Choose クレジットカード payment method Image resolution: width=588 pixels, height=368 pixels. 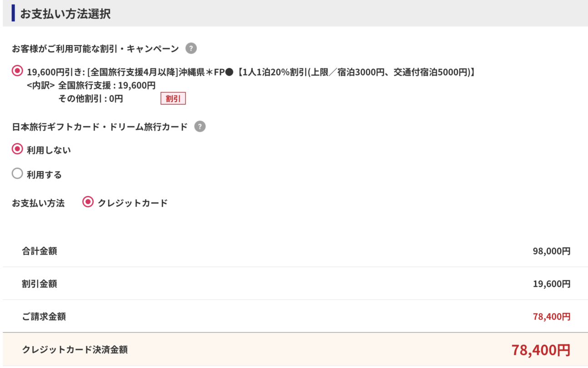pos(88,202)
